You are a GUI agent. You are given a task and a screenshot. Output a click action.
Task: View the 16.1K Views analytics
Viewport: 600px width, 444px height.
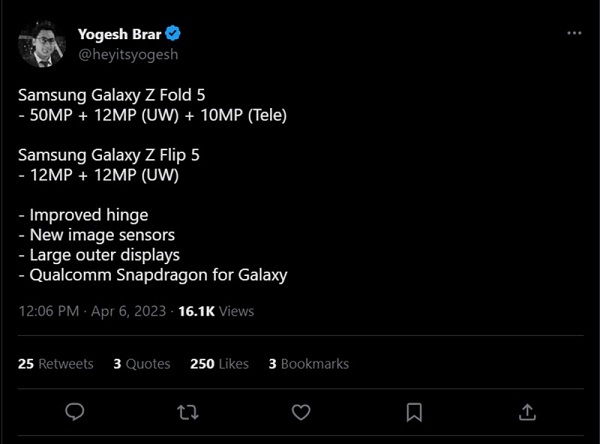(216, 311)
